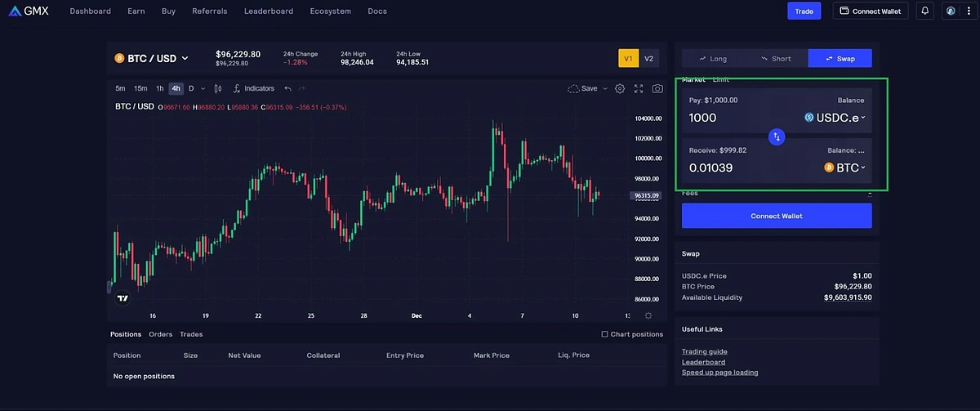The width and height of the screenshot is (980, 411).
Task: Click the BTC icon in the pair header
Action: pos(119,58)
